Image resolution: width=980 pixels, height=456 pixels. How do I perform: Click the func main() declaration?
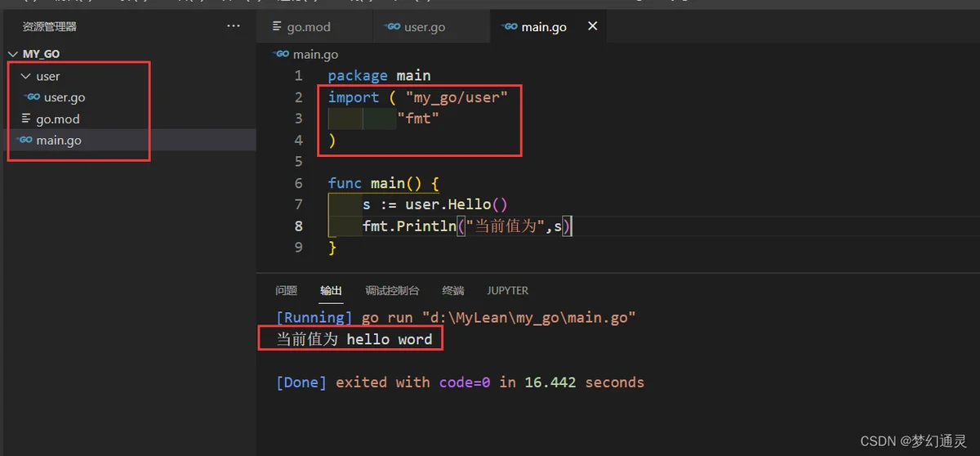[384, 183]
